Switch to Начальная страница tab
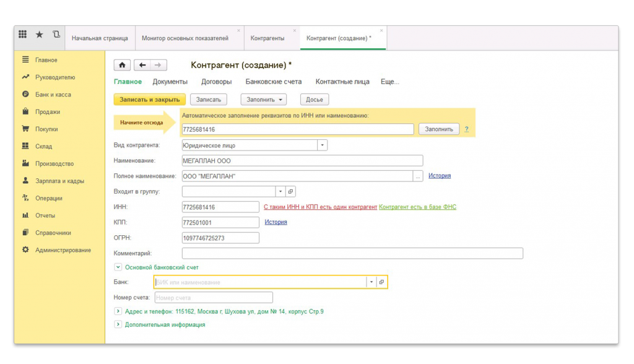This screenshot has height=364, width=634. 100,38
